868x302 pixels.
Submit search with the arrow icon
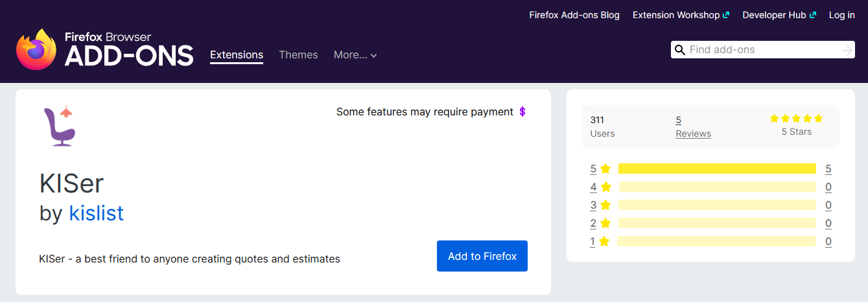pos(847,50)
